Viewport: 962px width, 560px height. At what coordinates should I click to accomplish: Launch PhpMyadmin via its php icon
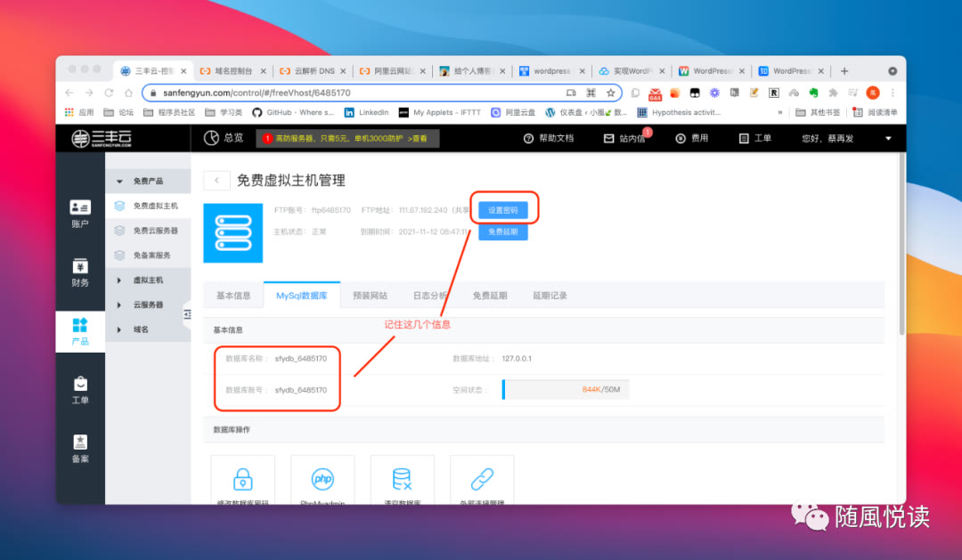click(322, 479)
